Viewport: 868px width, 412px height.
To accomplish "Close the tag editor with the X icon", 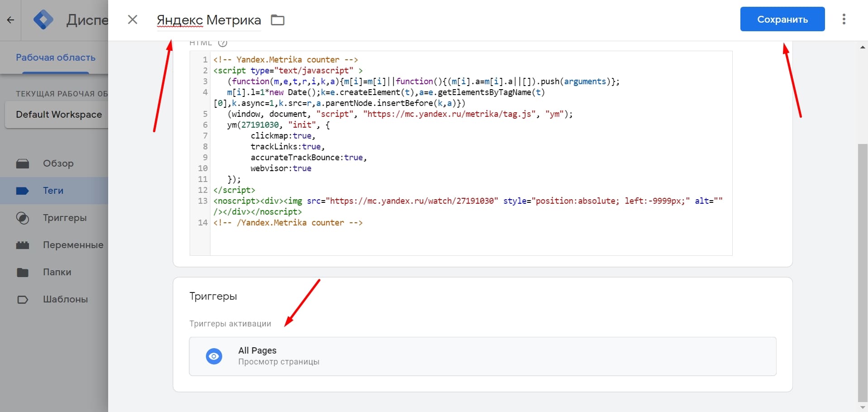I will pyautogui.click(x=132, y=19).
